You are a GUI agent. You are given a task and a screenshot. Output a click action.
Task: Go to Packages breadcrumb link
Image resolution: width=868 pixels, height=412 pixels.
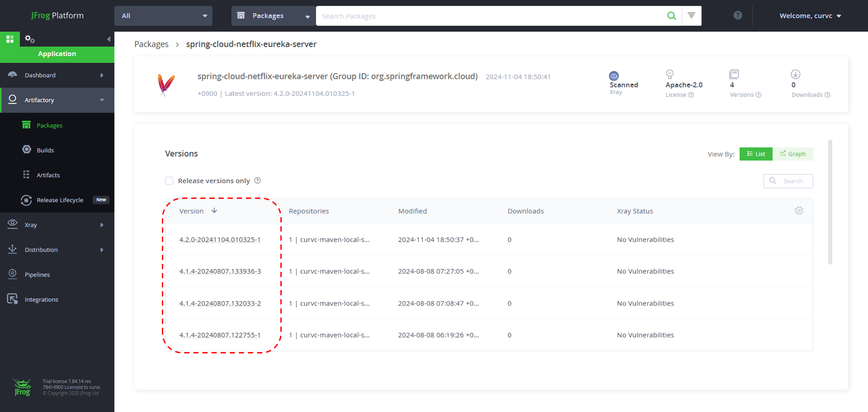151,44
